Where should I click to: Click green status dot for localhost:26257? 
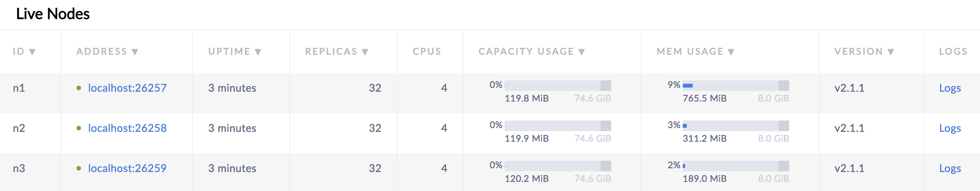point(79,88)
